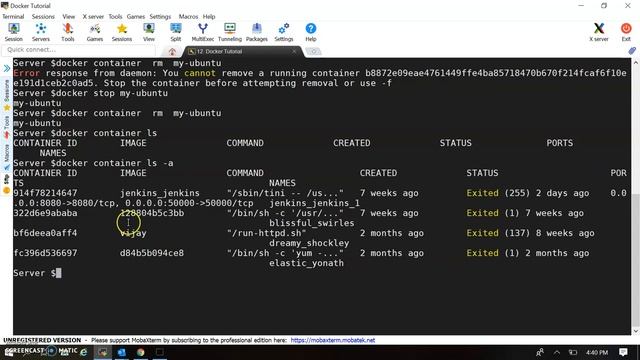Image resolution: width=640 pixels, height=360 pixels.
Task: Click the terminal scrollbar up arrow
Action: pyautogui.click(x=635, y=63)
